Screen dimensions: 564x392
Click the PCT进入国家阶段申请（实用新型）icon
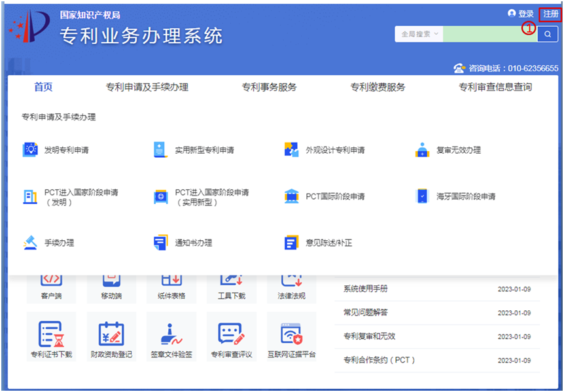click(160, 196)
